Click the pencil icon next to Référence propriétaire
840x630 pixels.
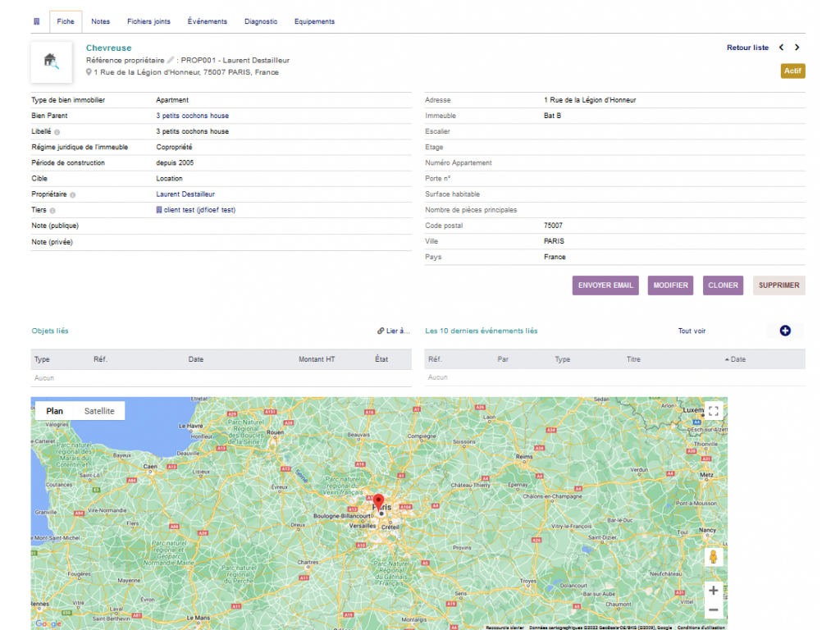tap(171, 60)
